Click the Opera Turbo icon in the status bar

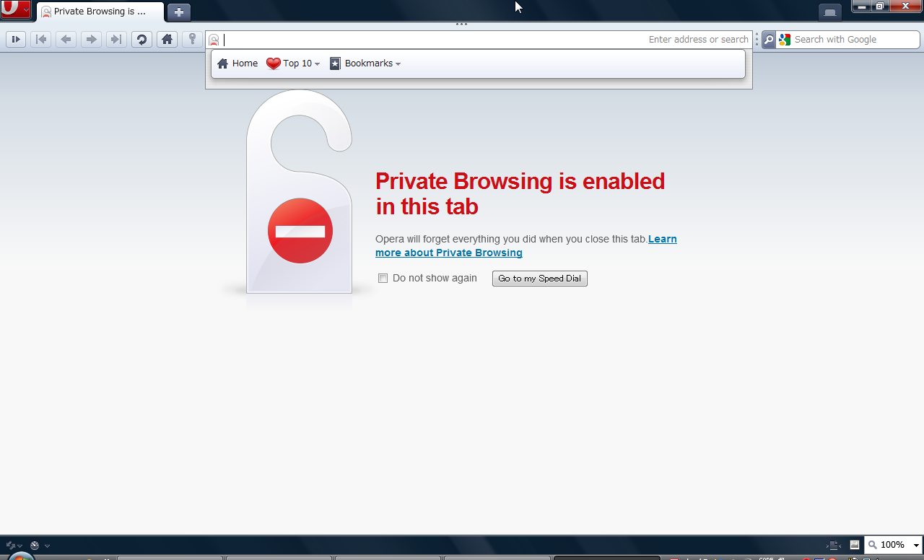[35, 546]
